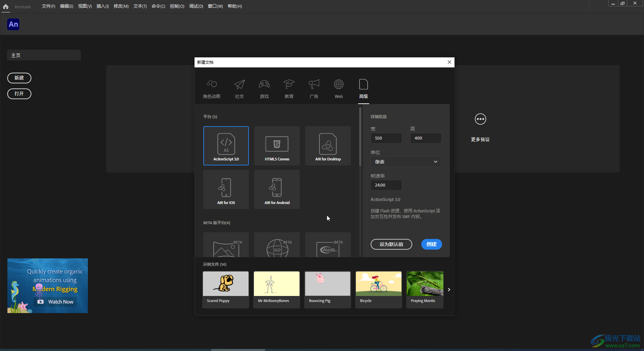Screen dimensions: 644x351
Task: Open the 文件(F) menu
Action: tap(48, 6)
